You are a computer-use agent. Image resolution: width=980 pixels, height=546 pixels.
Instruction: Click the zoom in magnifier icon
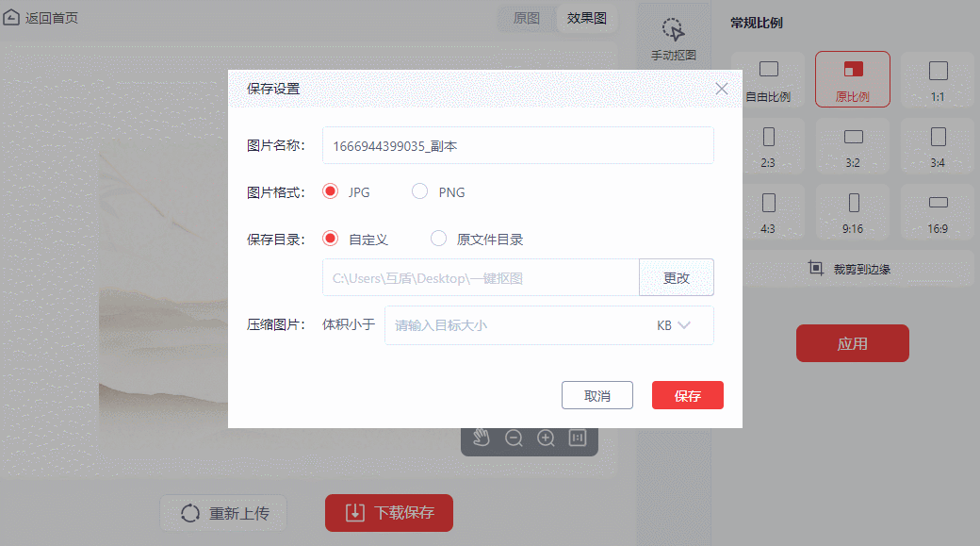(546, 438)
